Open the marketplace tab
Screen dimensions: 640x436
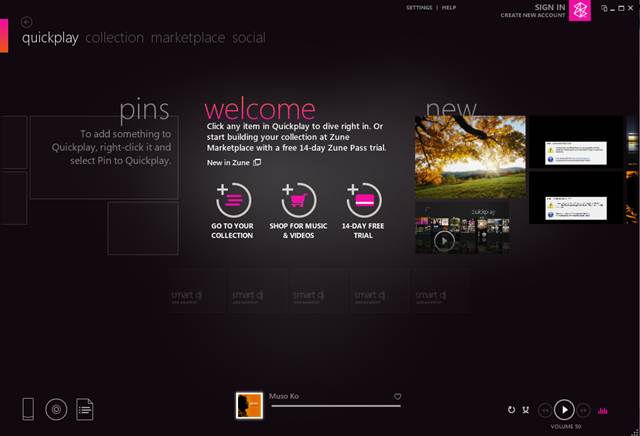click(x=188, y=38)
